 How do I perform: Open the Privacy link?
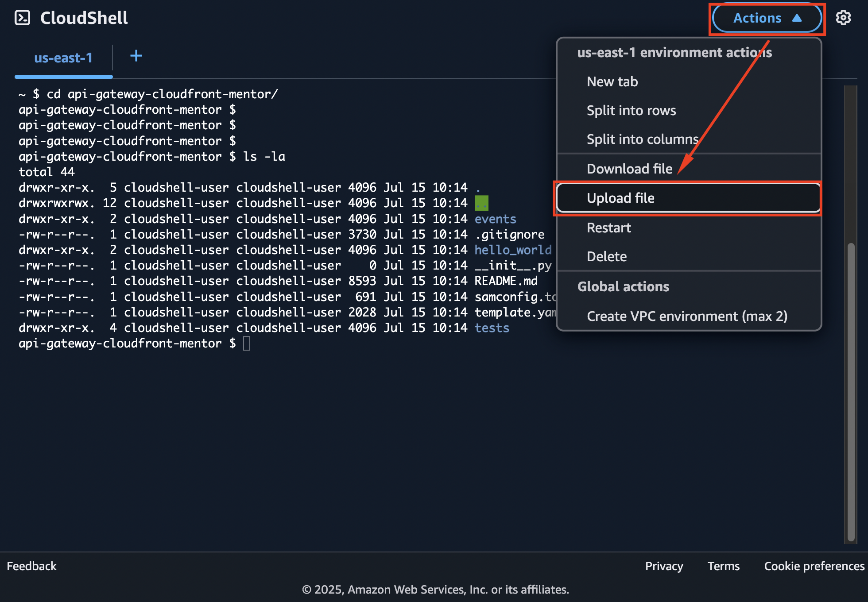664,566
